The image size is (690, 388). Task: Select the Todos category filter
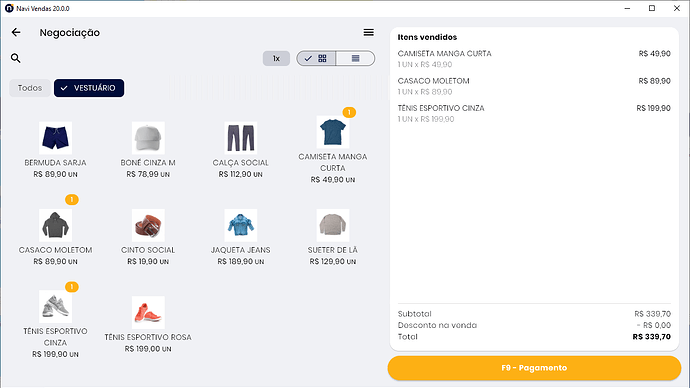[x=29, y=88]
